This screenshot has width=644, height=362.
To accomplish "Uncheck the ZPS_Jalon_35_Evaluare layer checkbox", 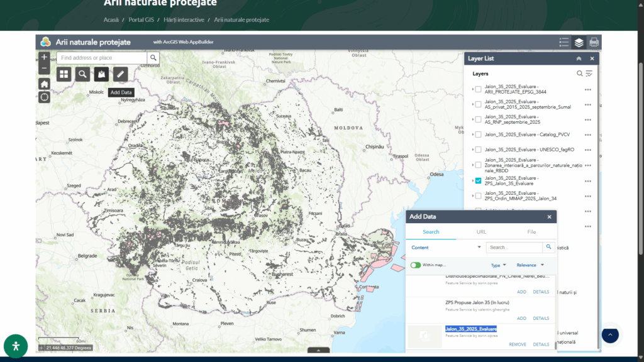I will point(479,180).
